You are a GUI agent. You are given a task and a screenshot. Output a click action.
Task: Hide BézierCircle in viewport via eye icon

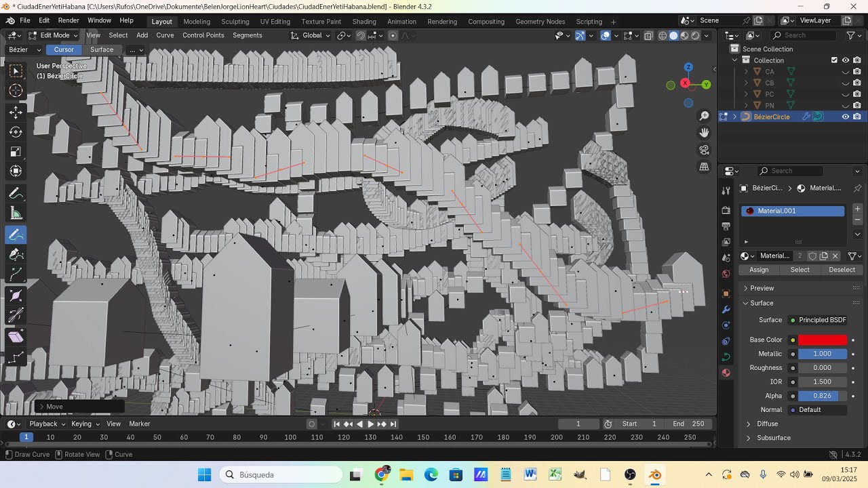[846, 117]
